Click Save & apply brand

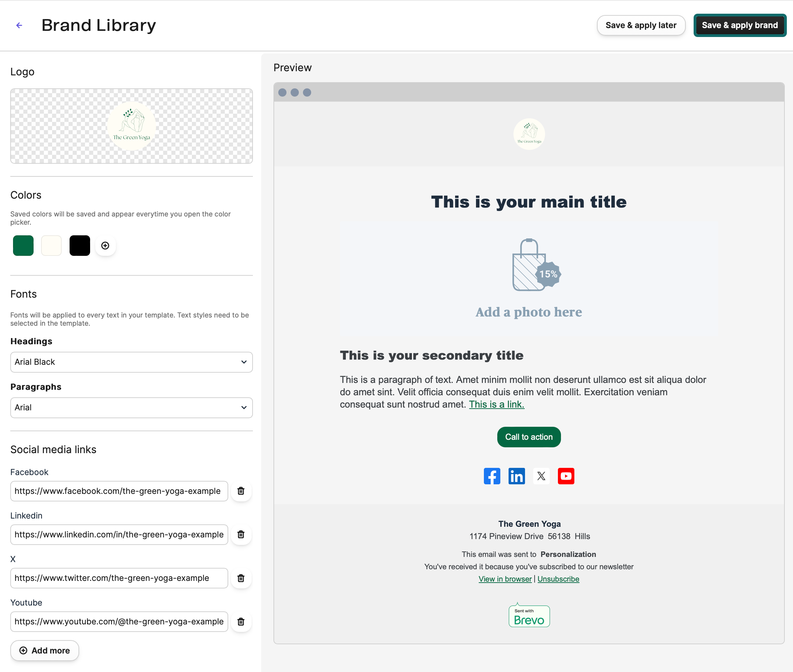pyautogui.click(x=740, y=25)
